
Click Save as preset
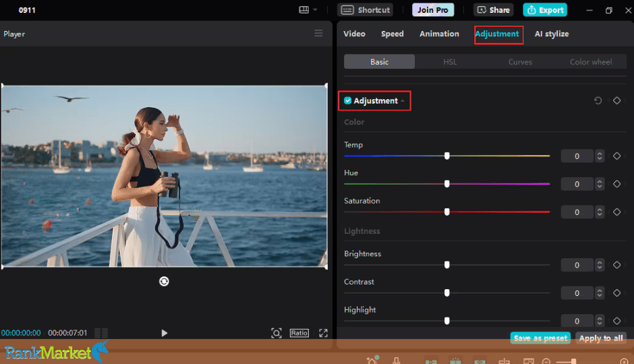[540, 338]
